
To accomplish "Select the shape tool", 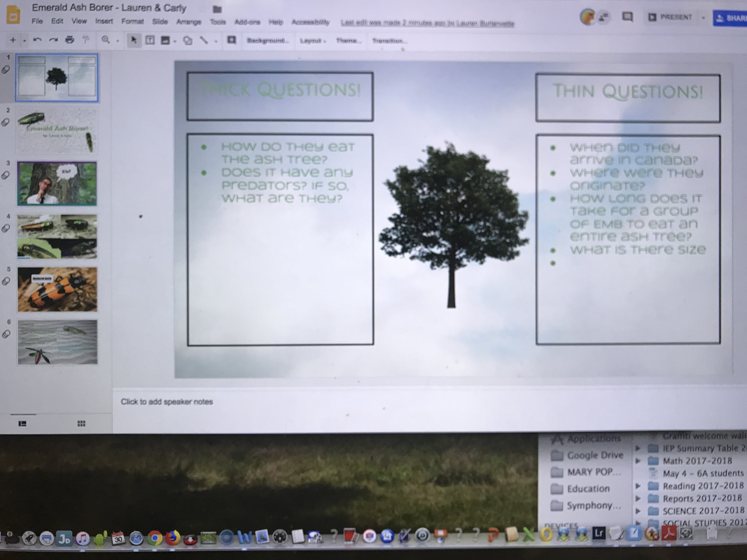I will (x=187, y=41).
